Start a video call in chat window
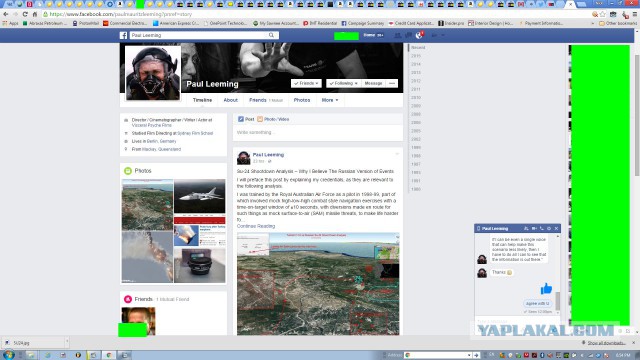The width and height of the screenshot is (640, 360). pos(534,229)
